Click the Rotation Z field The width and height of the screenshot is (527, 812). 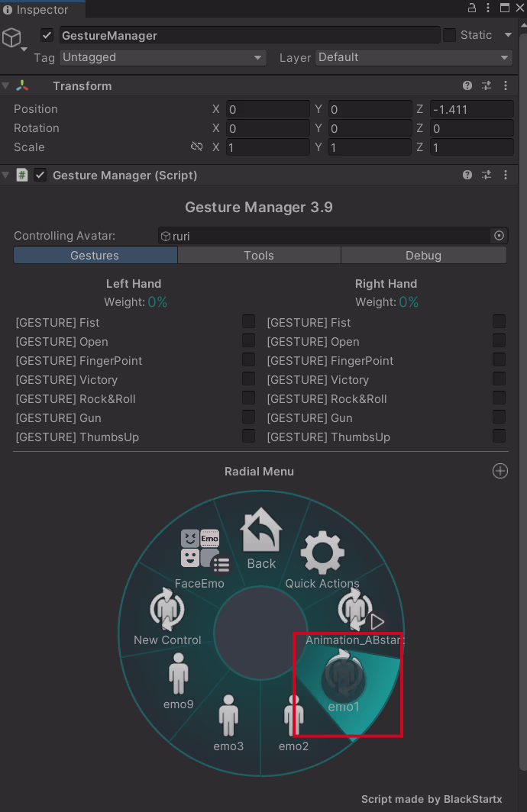pyautogui.click(x=472, y=128)
